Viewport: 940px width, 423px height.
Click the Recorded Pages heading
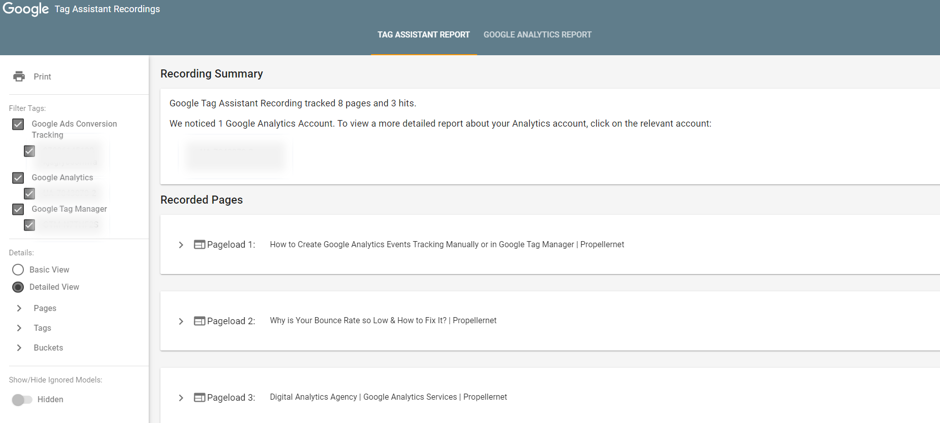click(x=201, y=200)
